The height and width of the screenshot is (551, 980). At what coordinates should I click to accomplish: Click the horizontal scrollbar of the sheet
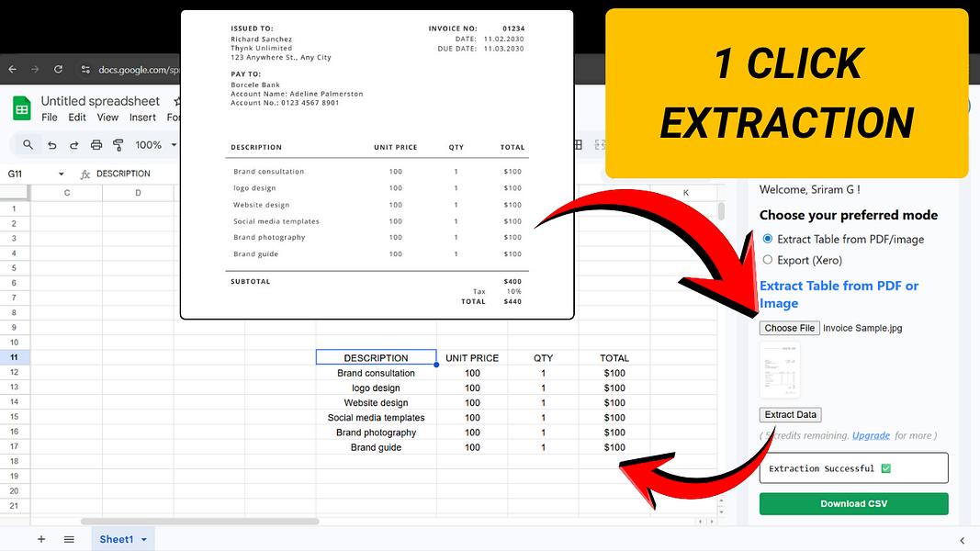pyautogui.click(x=200, y=521)
